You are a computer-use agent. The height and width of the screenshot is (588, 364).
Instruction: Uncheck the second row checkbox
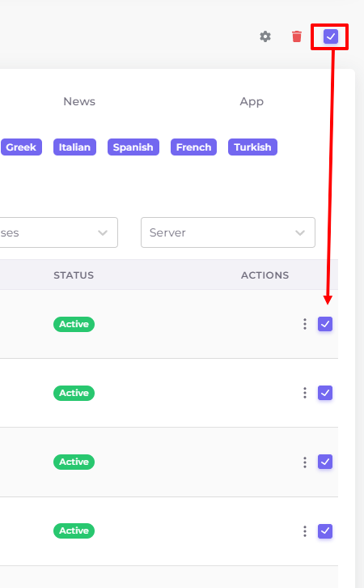pyautogui.click(x=325, y=393)
